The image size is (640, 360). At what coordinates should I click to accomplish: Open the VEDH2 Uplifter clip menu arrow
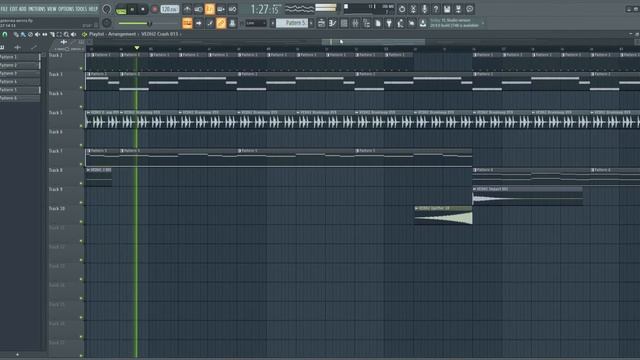click(416, 209)
